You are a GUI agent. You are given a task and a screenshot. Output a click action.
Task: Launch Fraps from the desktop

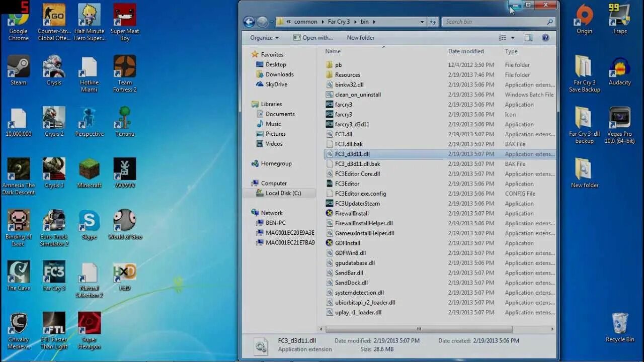[x=619, y=15]
